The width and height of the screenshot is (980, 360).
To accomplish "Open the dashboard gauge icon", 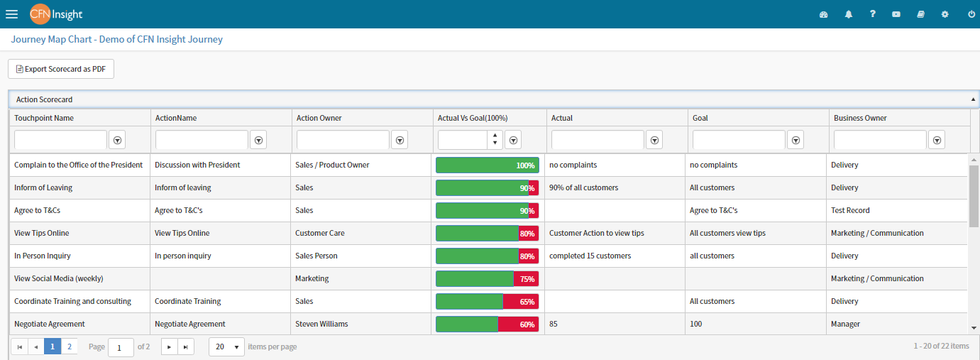I will tap(824, 14).
